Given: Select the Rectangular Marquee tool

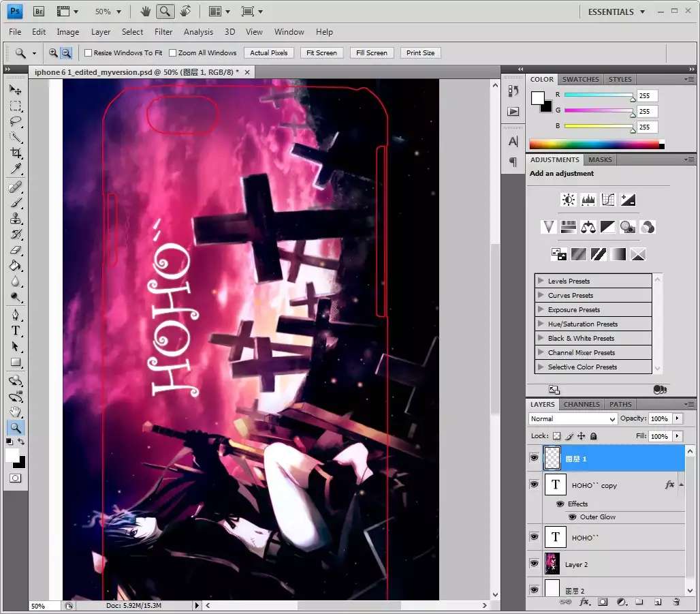Looking at the screenshot, I should 16,106.
